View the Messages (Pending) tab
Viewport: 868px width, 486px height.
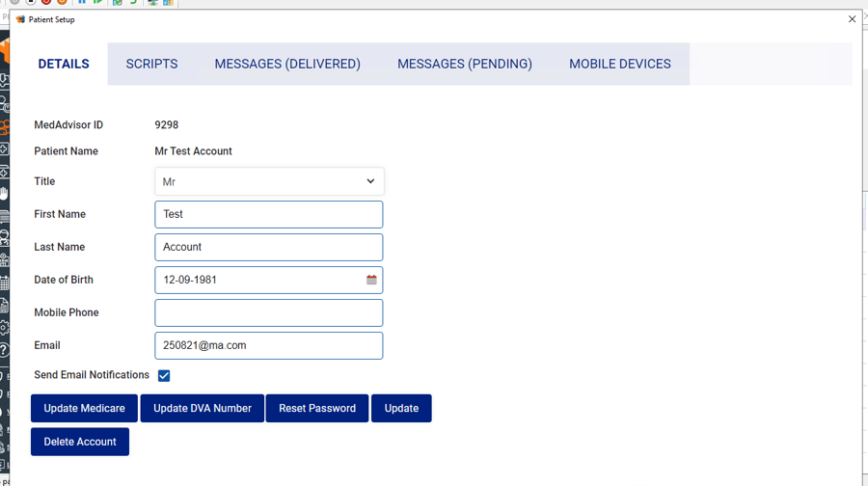coord(465,65)
